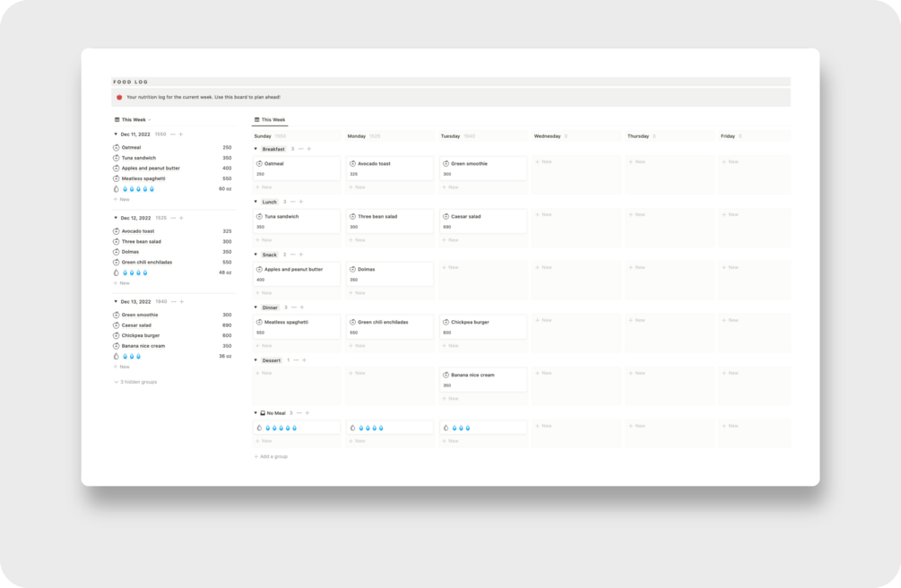
Task: Select the This Week board tab
Action: click(x=270, y=119)
